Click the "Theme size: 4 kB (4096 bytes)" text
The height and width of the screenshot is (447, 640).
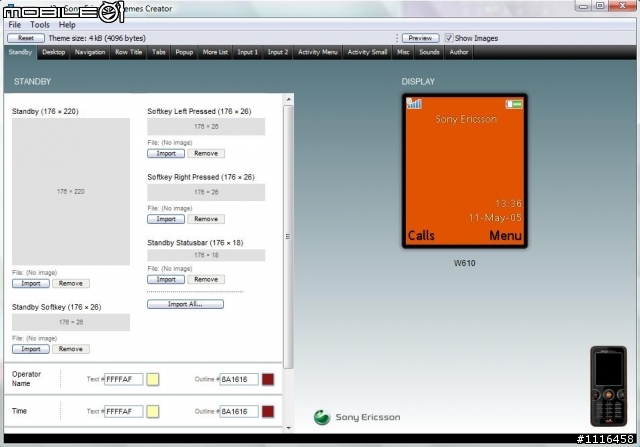pyautogui.click(x=97, y=38)
